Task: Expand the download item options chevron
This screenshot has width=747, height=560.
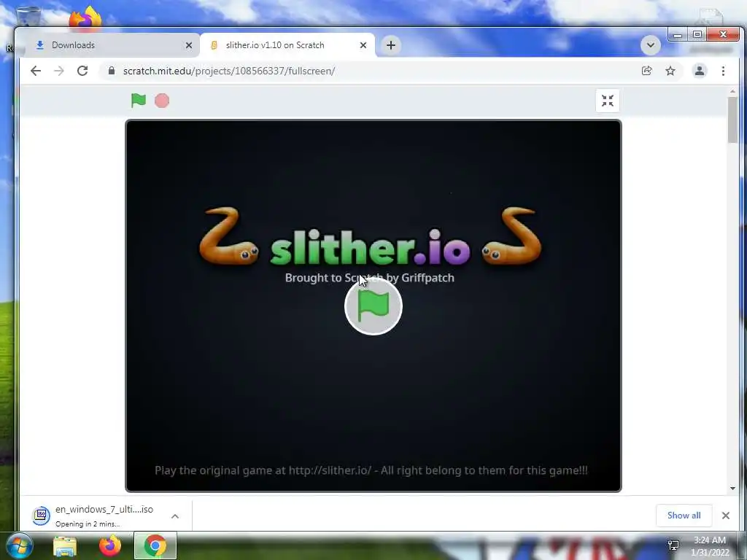Action: pyautogui.click(x=175, y=516)
